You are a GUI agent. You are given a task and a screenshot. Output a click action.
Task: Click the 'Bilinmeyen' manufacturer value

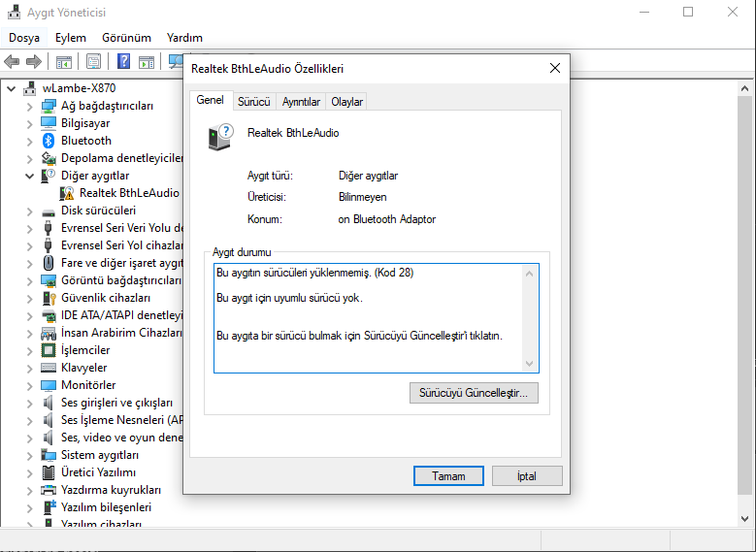363,197
